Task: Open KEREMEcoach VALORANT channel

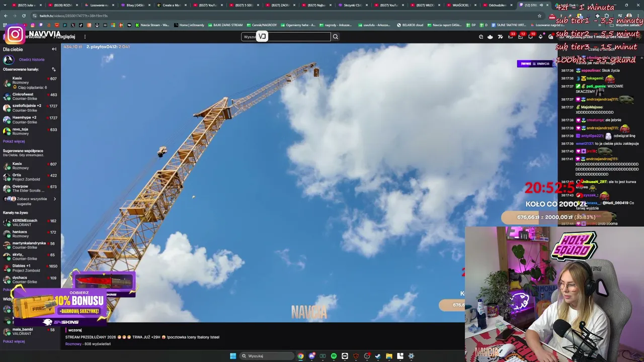Action: [x=30, y=223]
